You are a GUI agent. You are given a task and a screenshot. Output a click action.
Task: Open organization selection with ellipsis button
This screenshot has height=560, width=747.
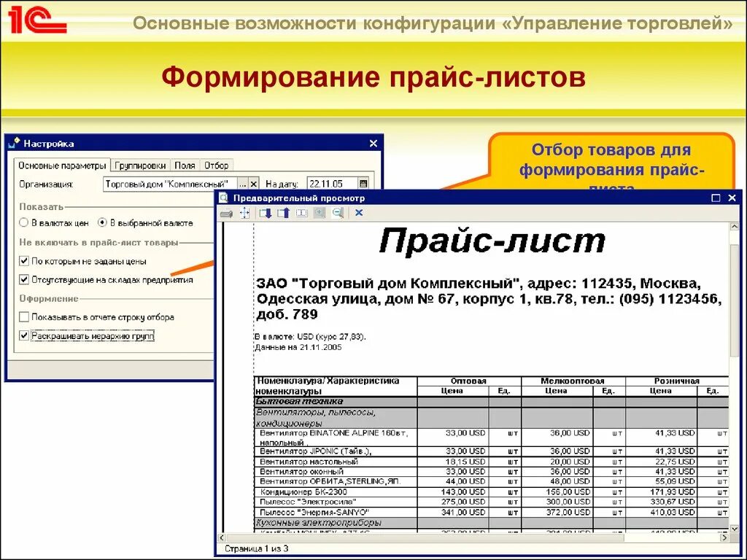(x=243, y=184)
